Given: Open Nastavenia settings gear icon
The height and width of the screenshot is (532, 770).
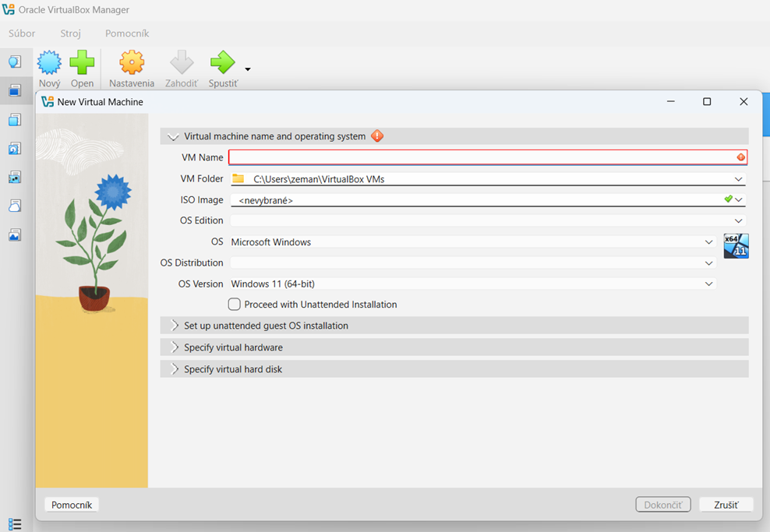Looking at the screenshot, I should pyautogui.click(x=132, y=62).
